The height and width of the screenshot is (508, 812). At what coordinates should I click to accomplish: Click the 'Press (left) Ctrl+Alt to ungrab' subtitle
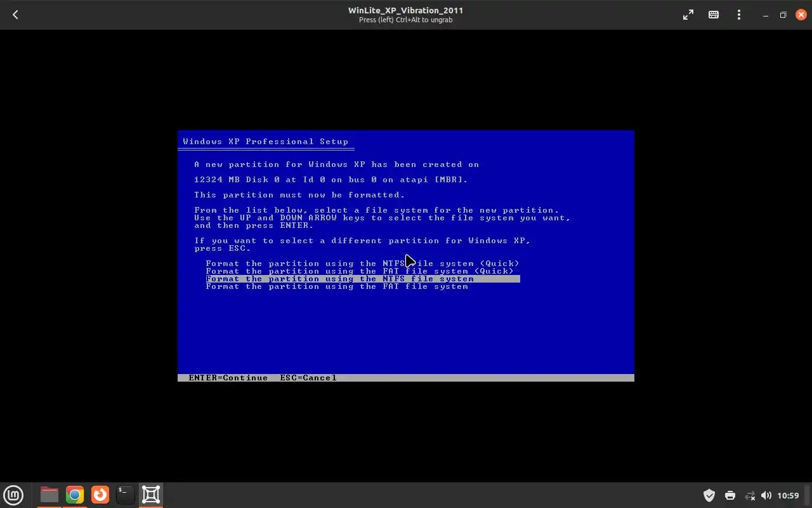(x=406, y=20)
